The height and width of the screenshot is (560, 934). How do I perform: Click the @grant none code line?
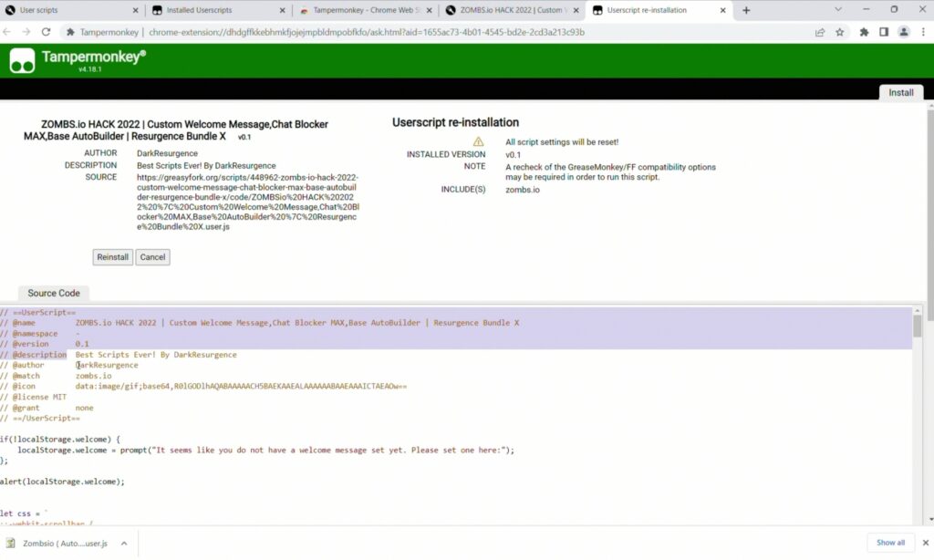tap(47, 408)
